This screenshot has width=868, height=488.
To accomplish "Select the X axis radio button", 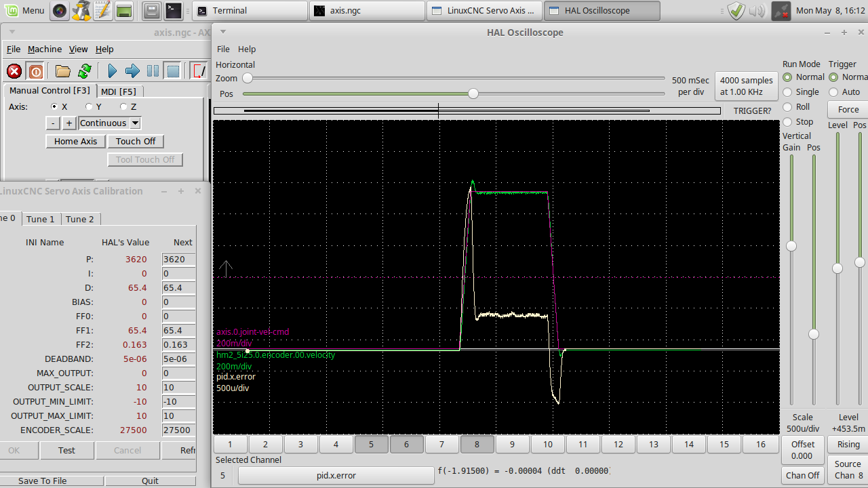I will [x=54, y=106].
